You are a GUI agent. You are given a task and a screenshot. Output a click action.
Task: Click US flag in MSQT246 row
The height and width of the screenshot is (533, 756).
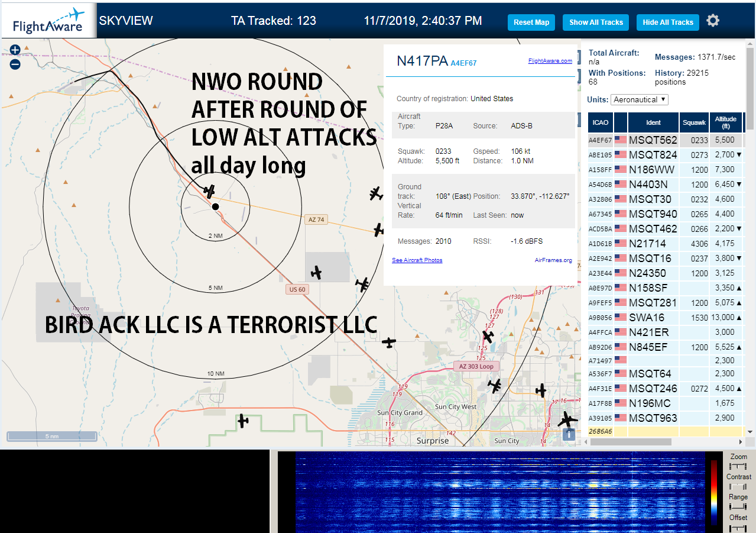(621, 389)
